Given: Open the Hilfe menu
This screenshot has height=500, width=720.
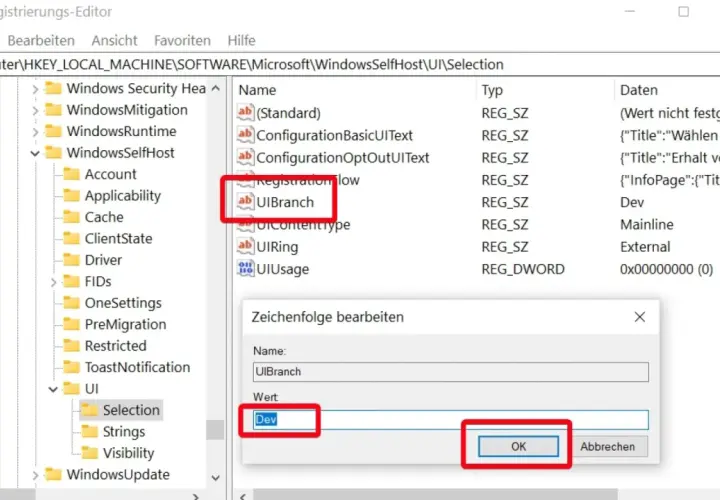Looking at the screenshot, I should pyautogui.click(x=241, y=40).
